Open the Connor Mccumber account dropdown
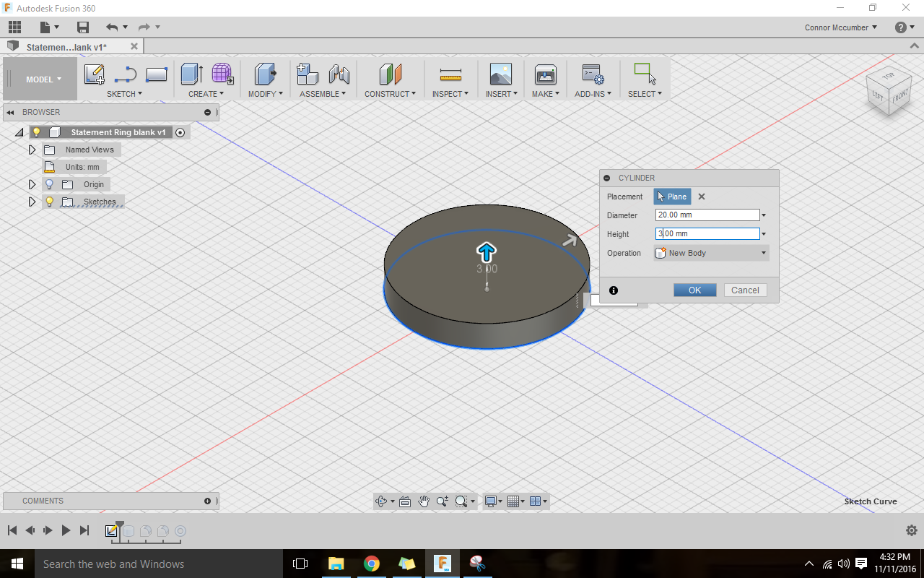The width and height of the screenshot is (924, 578). [x=841, y=27]
